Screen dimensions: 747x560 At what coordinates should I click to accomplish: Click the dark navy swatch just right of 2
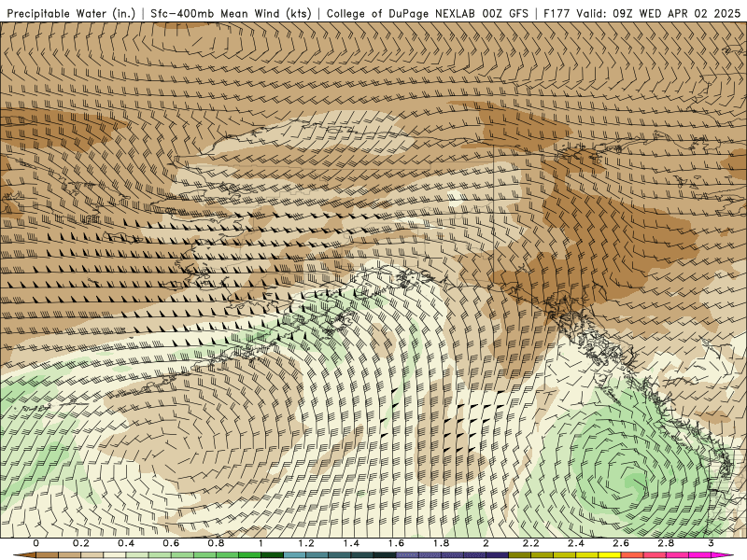coord(497,554)
